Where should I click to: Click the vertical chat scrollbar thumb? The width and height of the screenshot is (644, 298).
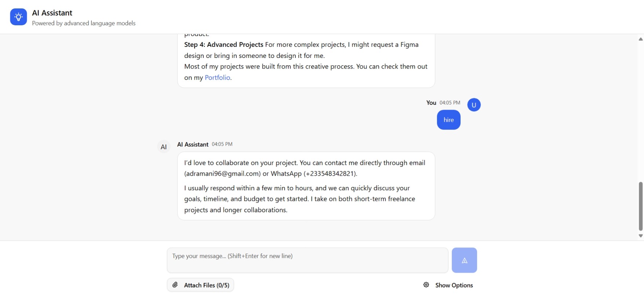[640, 206]
